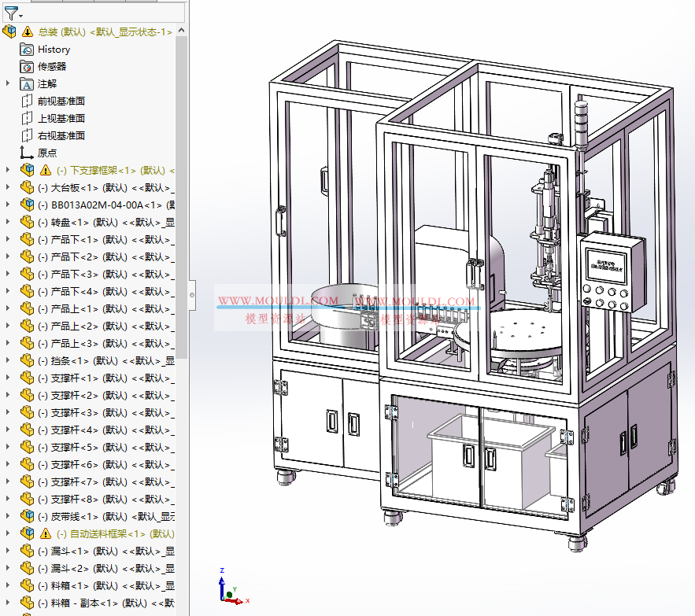This screenshot has height=616, width=695.
Task: Click the 皮带线<1> subassembly icon
Action: point(26,516)
